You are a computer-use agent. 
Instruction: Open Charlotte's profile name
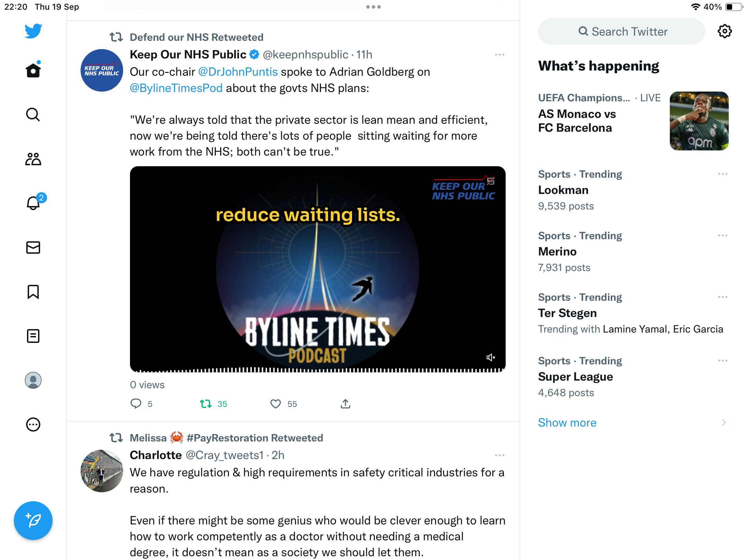click(x=156, y=455)
